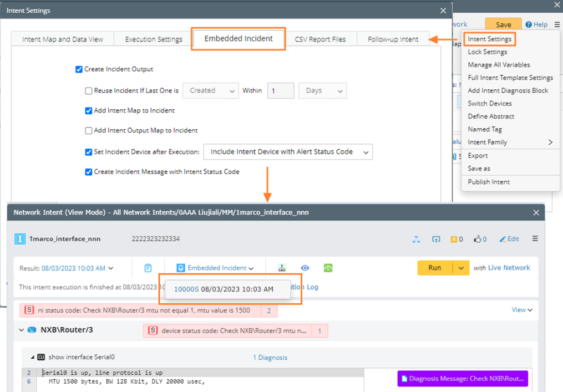Close the Intent Settings dialog

click(443, 11)
